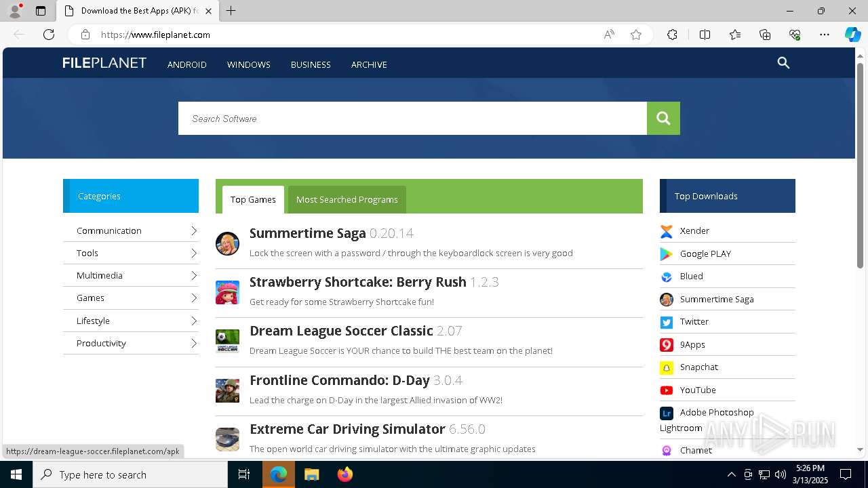Go to FILEPLANET home logo
868x488 pixels.
[104, 63]
